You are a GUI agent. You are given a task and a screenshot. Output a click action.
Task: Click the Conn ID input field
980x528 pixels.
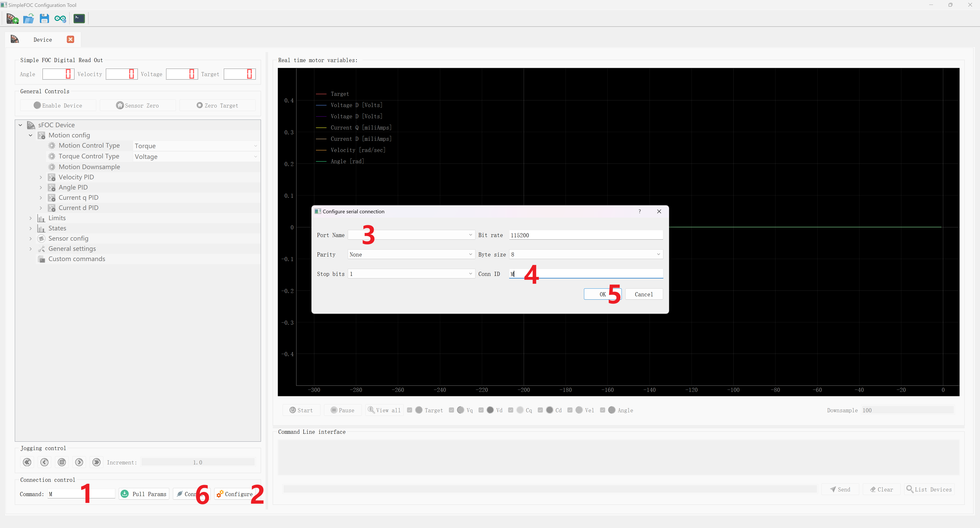(586, 274)
